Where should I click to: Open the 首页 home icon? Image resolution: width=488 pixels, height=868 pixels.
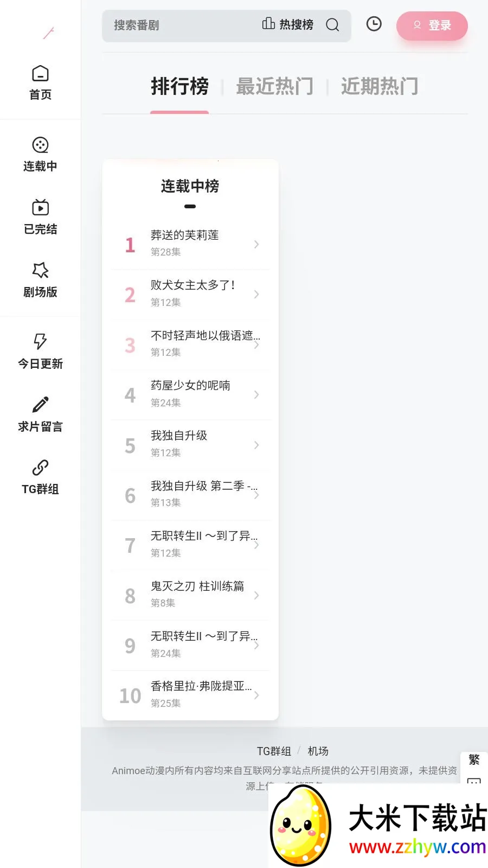(x=40, y=74)
